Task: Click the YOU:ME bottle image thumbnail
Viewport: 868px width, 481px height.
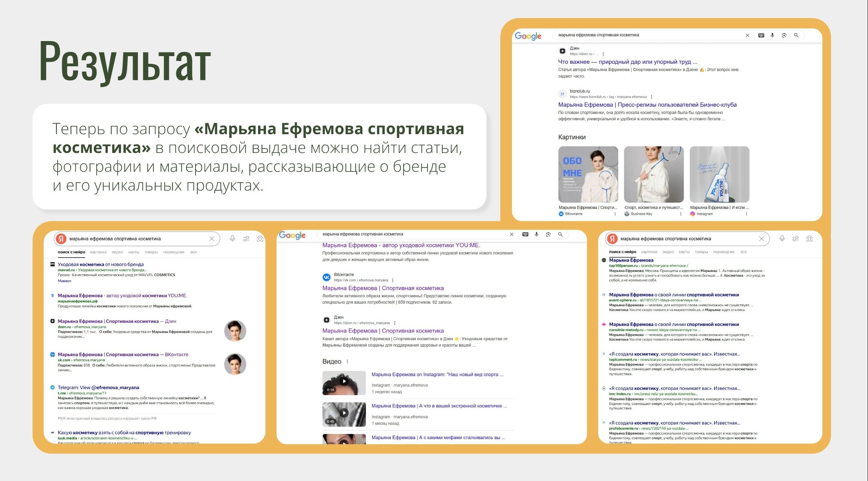Action: [x=720, y=174]
